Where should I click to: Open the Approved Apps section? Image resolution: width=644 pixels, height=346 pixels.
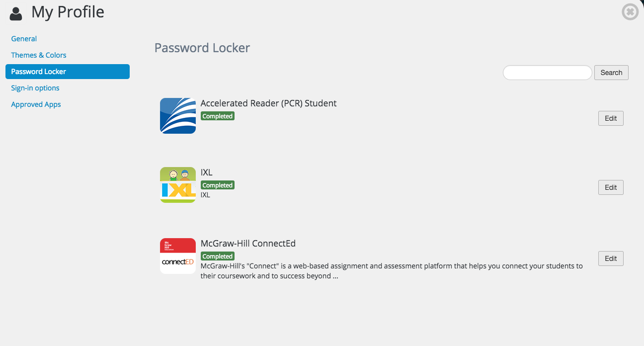(36, 104)
